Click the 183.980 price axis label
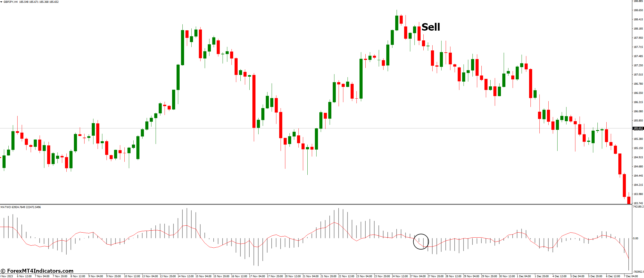 [638, 194]
